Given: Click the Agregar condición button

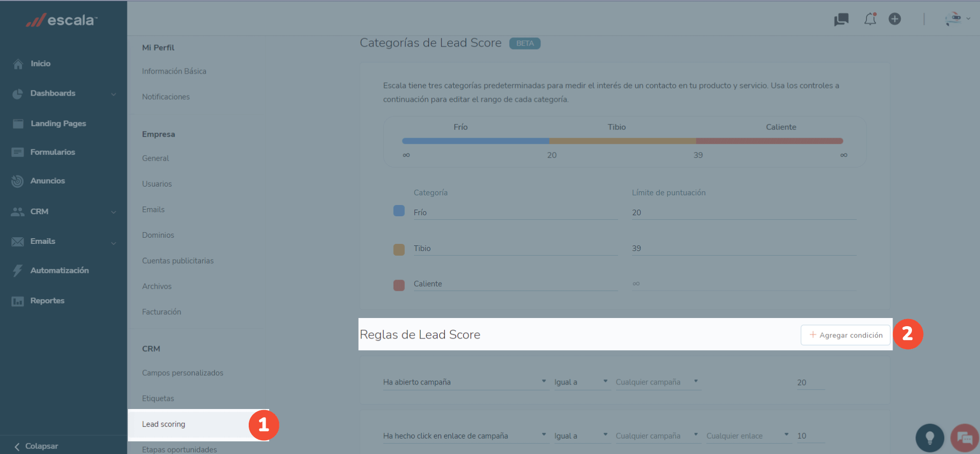Looking at the screenshot, I should pos(845,335).
